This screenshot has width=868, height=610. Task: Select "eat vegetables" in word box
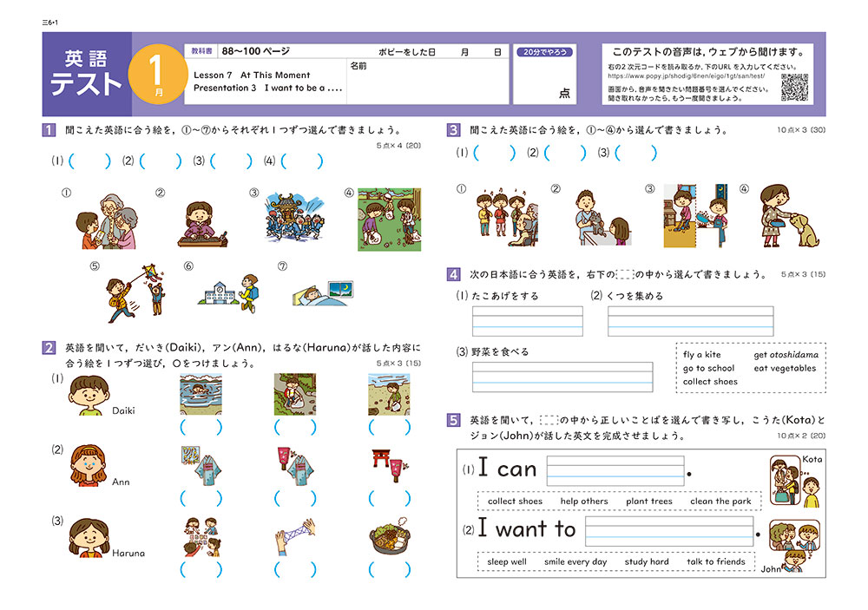pyautogui.click(x=785, y=368)
